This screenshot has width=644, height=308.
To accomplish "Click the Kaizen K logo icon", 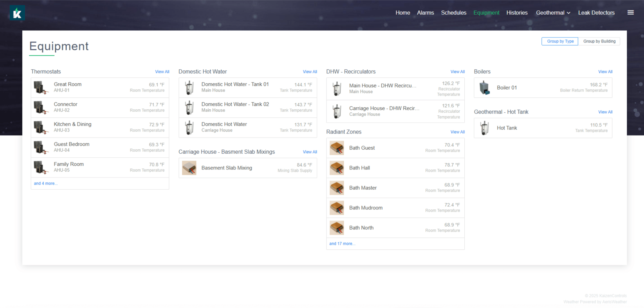I will (17, 13).
